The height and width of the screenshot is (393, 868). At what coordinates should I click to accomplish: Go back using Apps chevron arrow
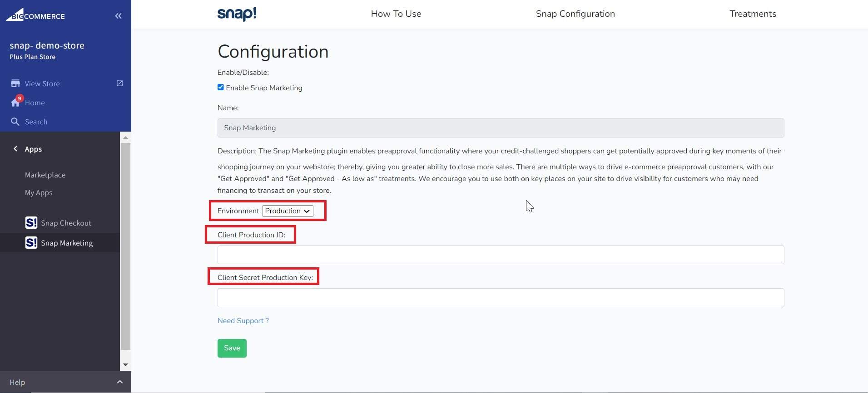coord(15,149)
